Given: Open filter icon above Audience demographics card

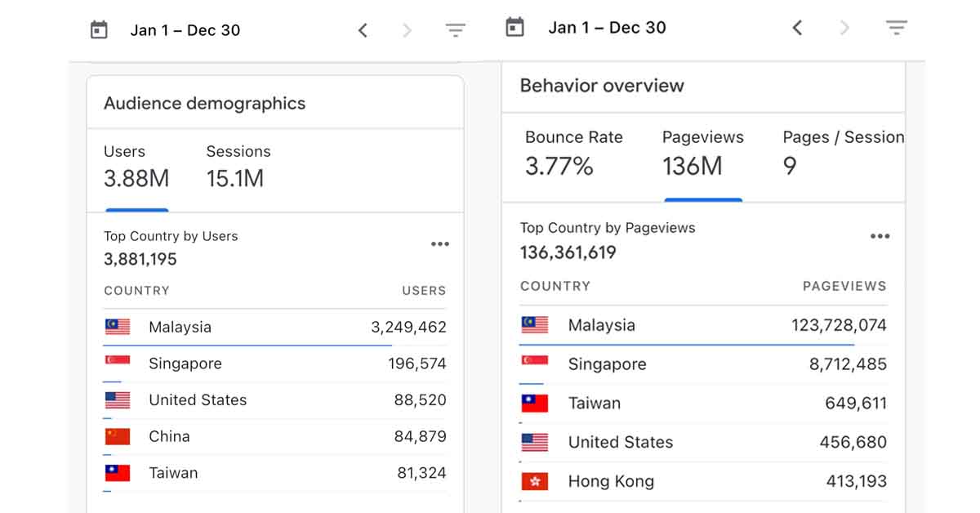Looking at the screenshot, I should pos(455,30).
